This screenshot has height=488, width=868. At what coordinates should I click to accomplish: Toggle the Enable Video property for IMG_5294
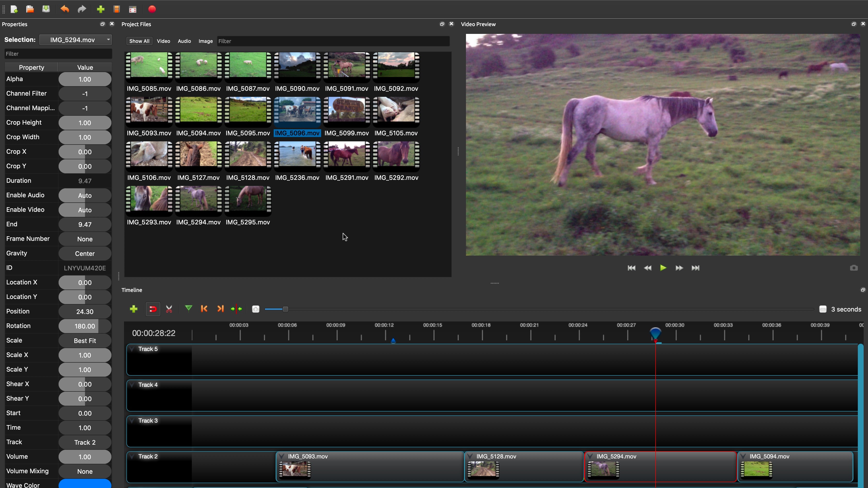tap(85, 210)
